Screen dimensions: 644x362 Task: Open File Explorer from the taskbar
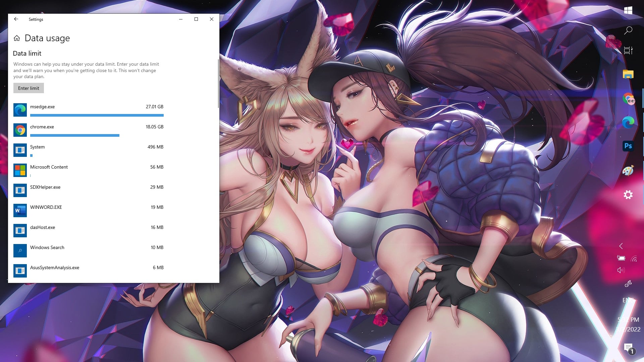click(x=628, y=74)
